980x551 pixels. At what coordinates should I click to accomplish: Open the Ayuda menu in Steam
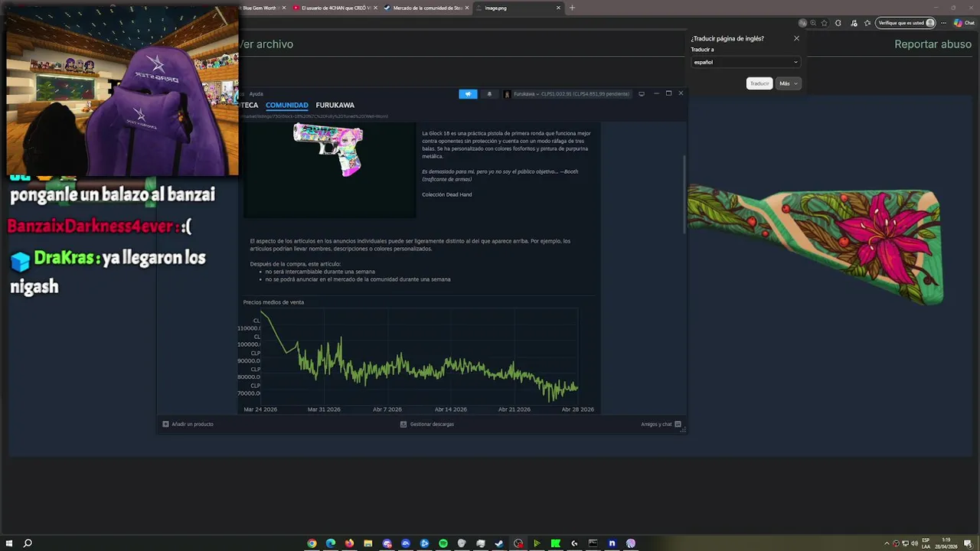256,94
